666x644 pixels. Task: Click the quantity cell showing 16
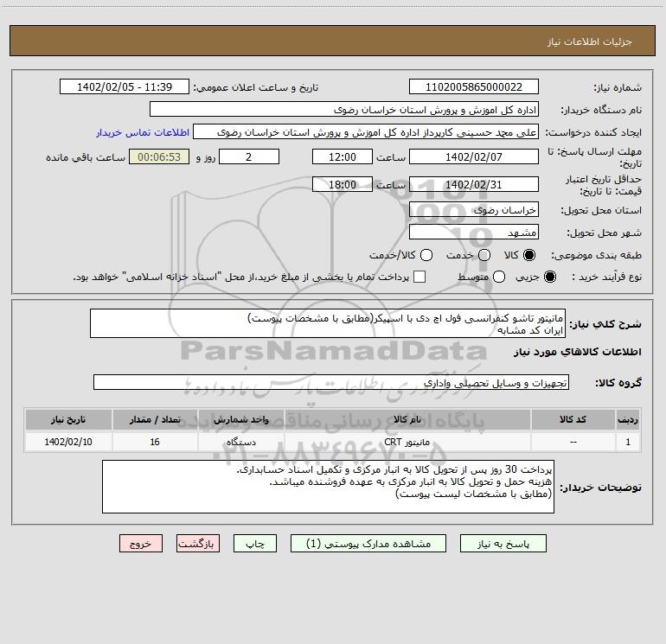tap(155, 442)
